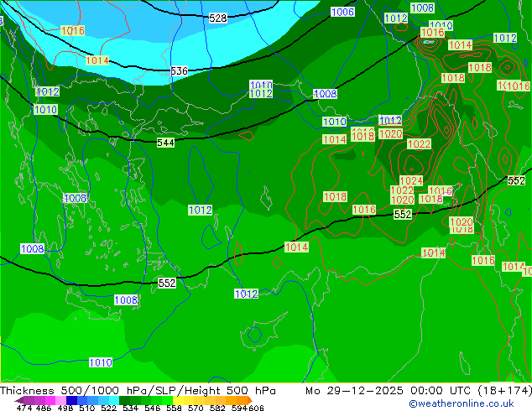Image resolution: width=532 pixels, height=411 pixels.
Task: Select the cyan legend swatch
Action: [114, 400]
